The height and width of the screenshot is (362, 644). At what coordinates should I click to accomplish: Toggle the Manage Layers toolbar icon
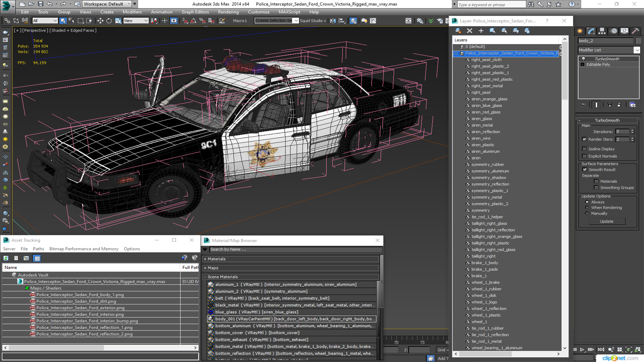(353, 21)
